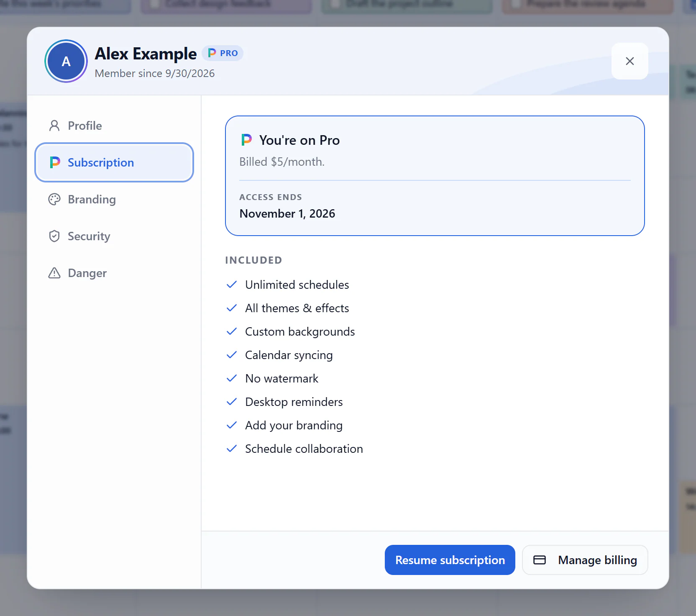Click the Alex Example avatar circle
The height and width of the screenshot is (616, 696).
[66, 61]
